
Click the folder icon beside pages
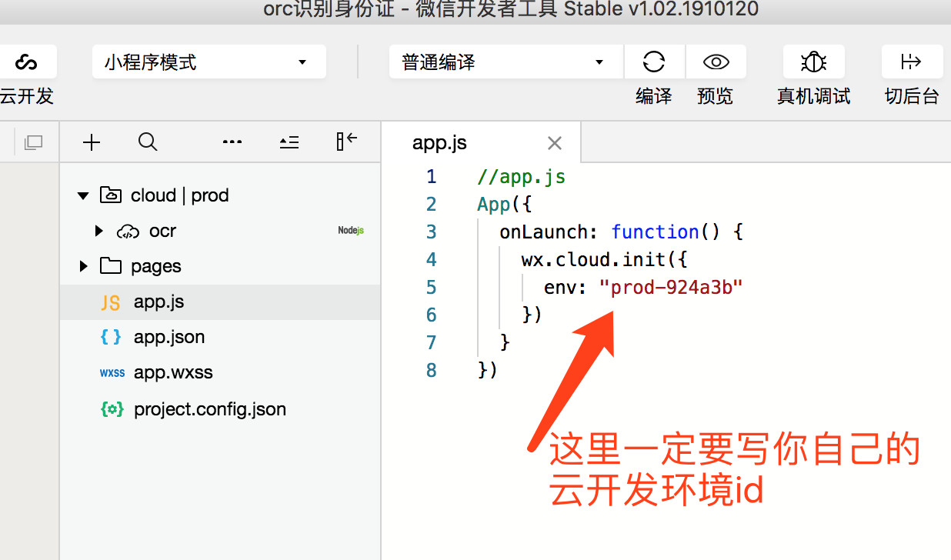click(x=111, y=266)
